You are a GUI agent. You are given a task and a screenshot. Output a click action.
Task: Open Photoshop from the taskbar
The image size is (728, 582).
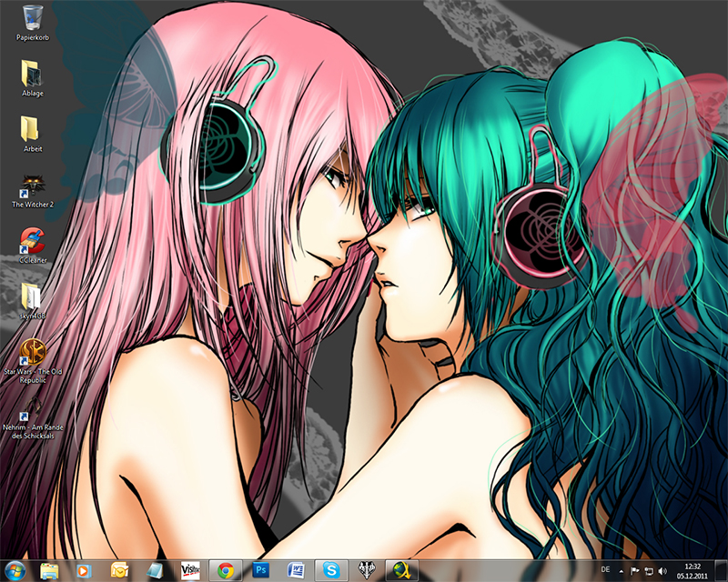261,570
